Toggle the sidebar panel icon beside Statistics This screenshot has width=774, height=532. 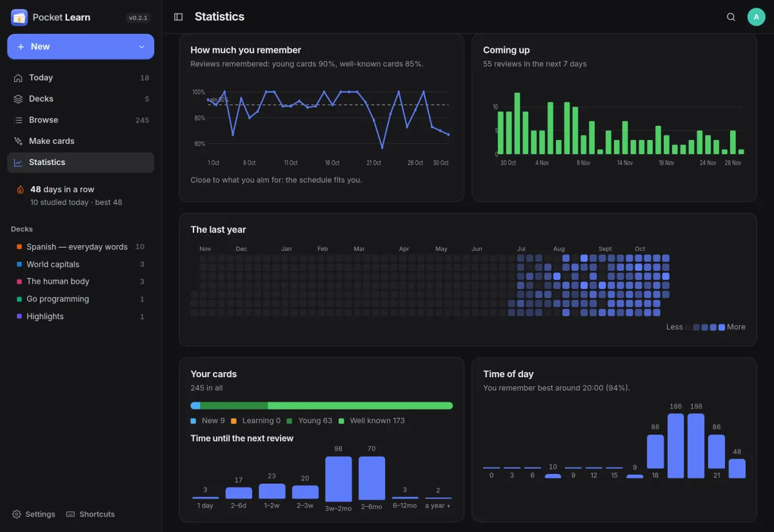[x=179, y=17]
